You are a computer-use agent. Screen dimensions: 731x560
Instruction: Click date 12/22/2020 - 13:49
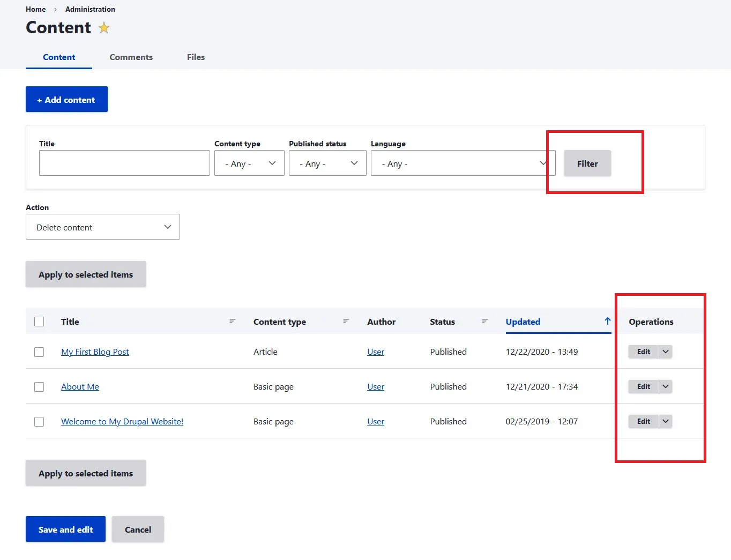tap(542, 352)
